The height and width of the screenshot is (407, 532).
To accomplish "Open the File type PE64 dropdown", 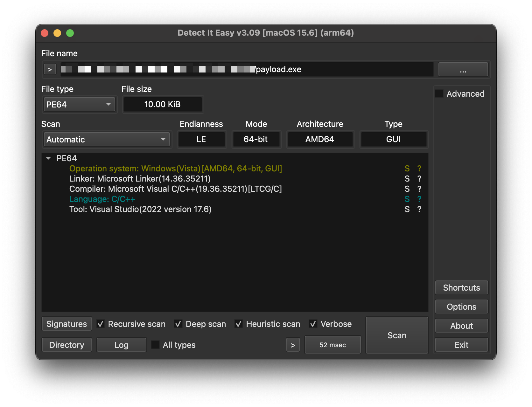I will [79, 104].
